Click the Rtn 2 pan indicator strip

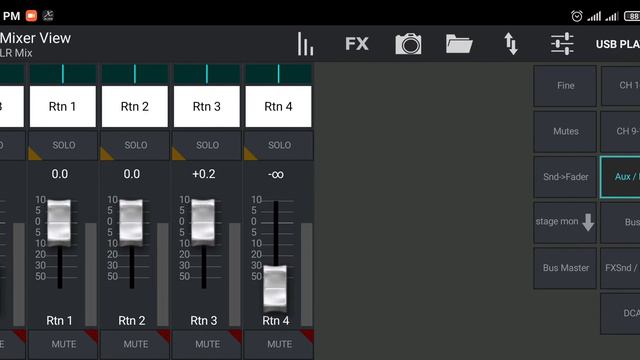(135, 74)
